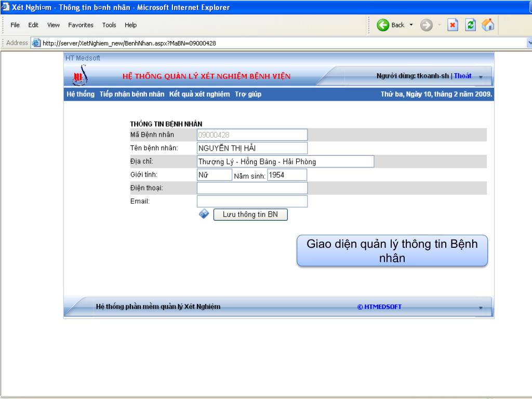This screenshot has height=399, width=532.
Task: Click the THÔNG TIN BỆNH NHÂN heading
Action: pos(166,124)
